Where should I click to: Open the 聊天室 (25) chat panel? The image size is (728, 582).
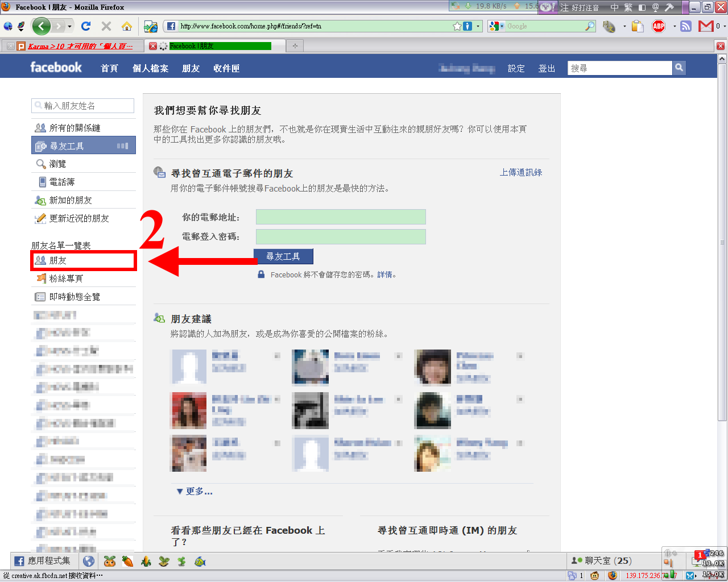tap(602, 561)
